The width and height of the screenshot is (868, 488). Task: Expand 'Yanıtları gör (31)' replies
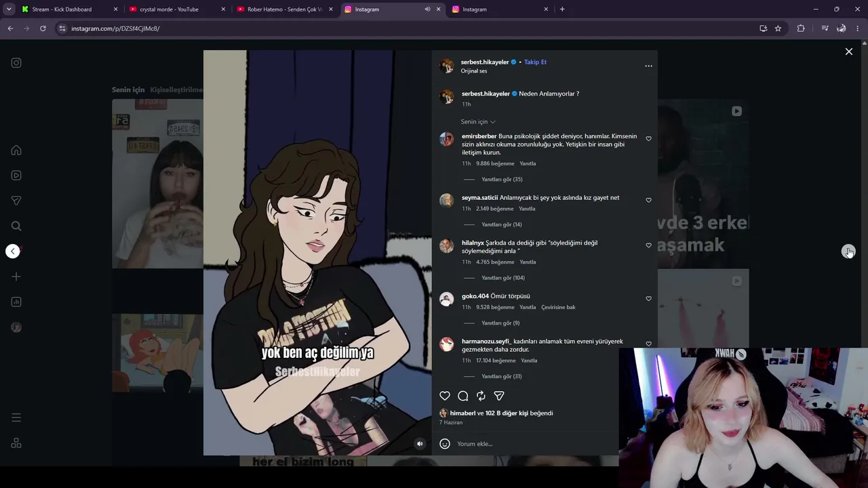point(502,377)
